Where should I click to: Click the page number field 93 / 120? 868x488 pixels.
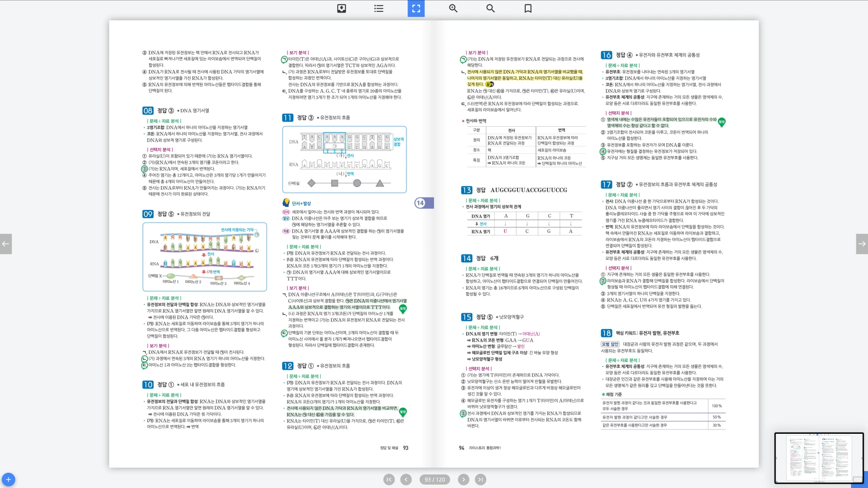(434, 479)
